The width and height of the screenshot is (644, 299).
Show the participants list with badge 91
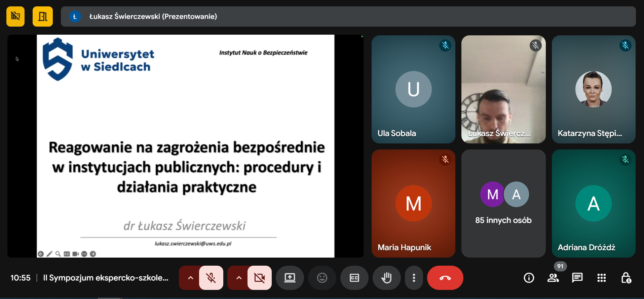click(x=553, y=278)
